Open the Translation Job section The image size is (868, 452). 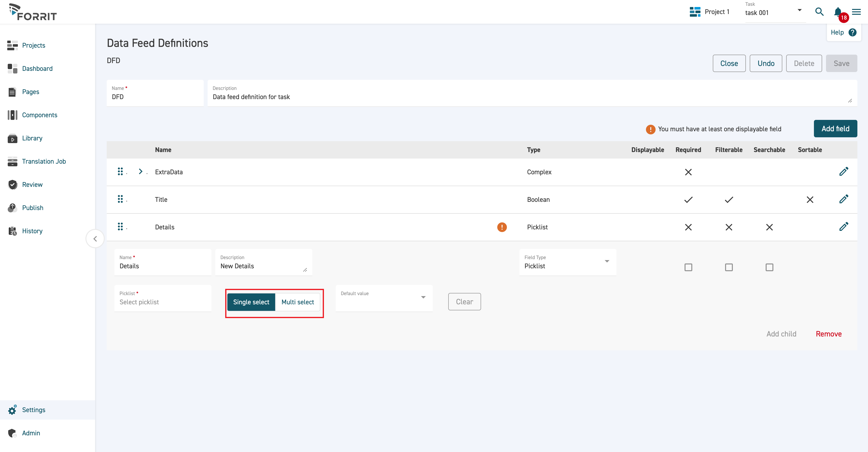[44, 161]
